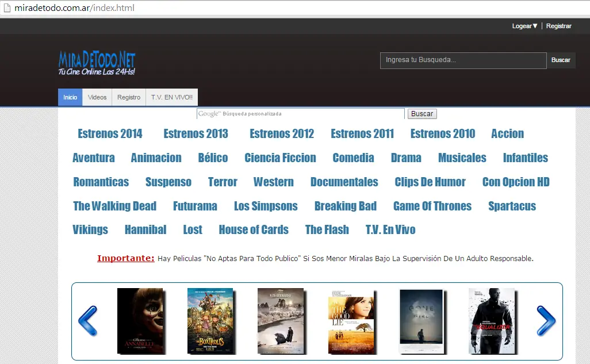Click the next arrow in the movie carousel

tap(546, 321)
